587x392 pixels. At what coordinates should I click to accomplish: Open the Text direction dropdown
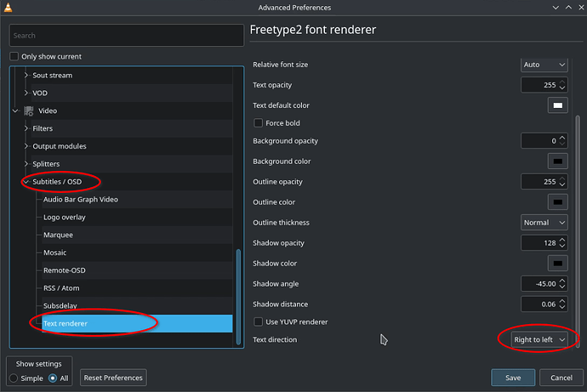pyautogui.click(x=539, y=339)
